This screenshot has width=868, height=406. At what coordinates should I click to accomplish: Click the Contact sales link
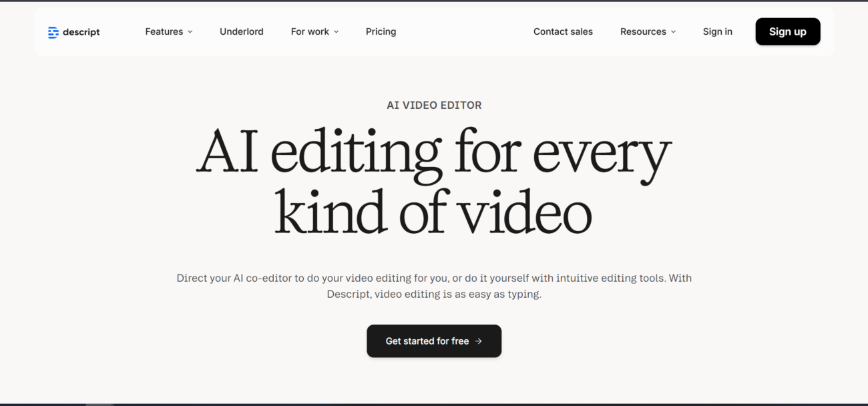pos(563,31)
